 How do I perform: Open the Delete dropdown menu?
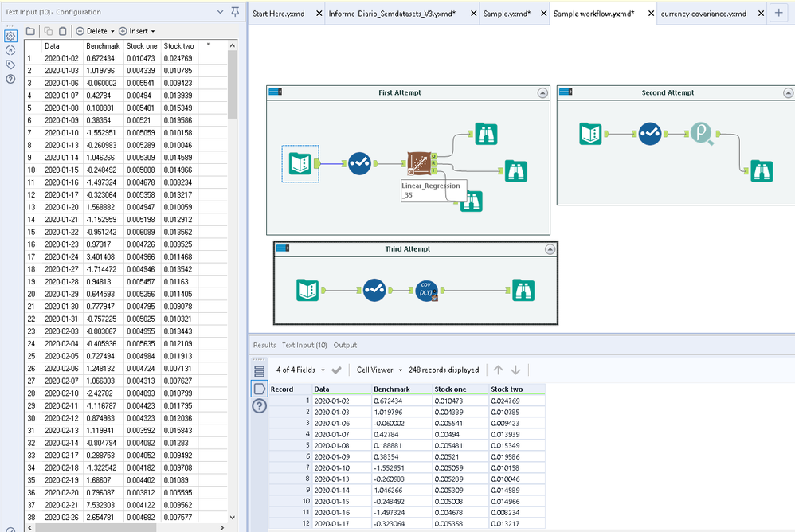96,31
